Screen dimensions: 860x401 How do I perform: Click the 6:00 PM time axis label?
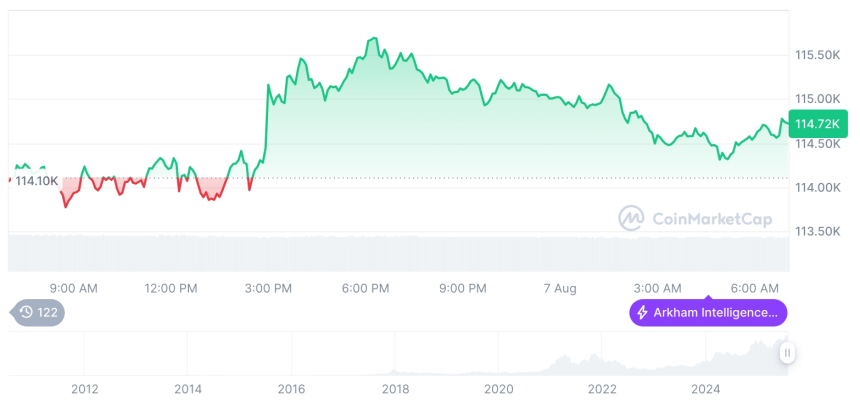click(x=365, y=288)
